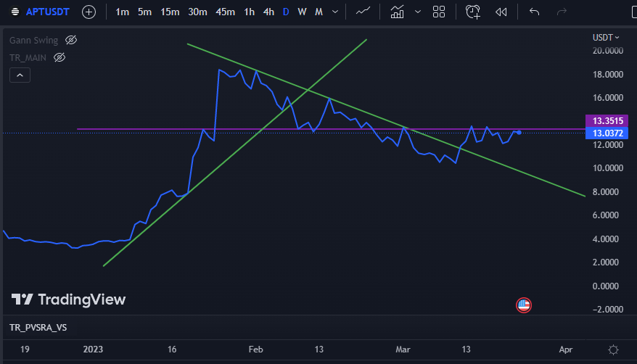637x364 pixels.
Task: Open TradingView logo link
Action: pyautogui.click(x=69, y=299)
